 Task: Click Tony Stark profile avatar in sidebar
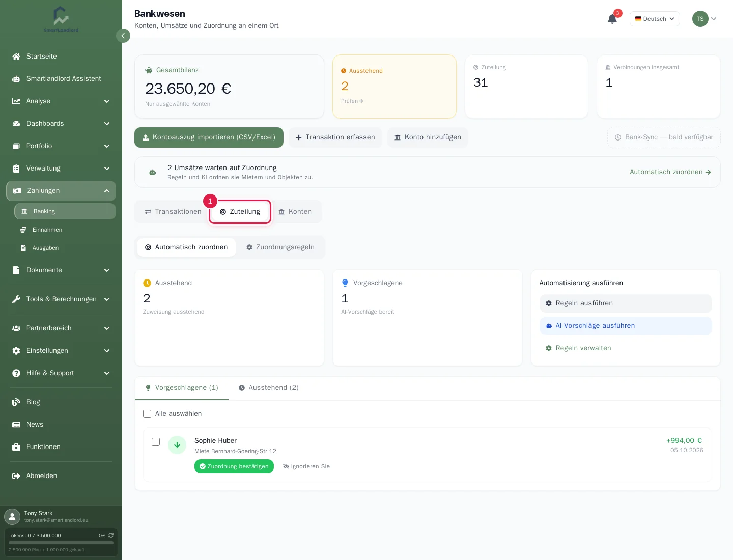(x=12, y=517)
